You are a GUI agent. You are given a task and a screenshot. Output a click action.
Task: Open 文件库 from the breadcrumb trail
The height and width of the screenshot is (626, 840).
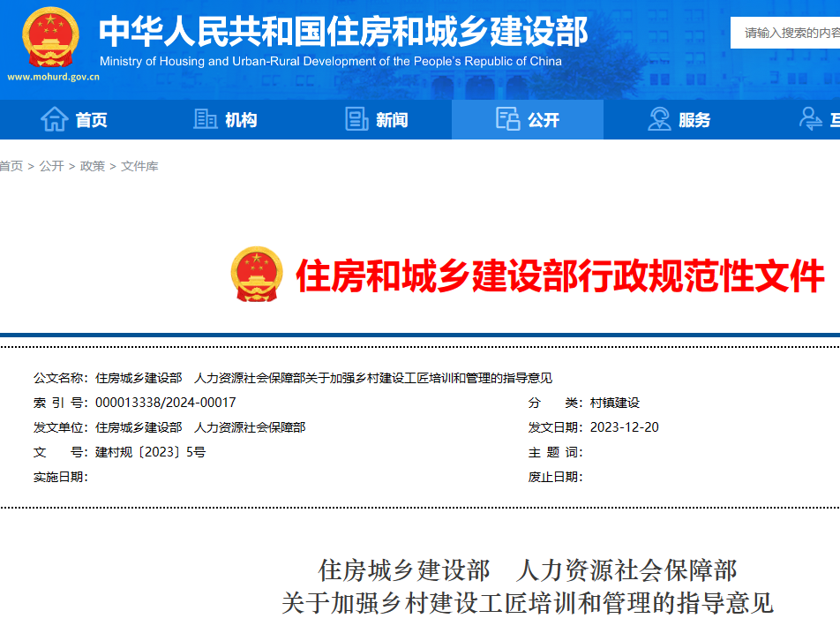coord(139,166)
